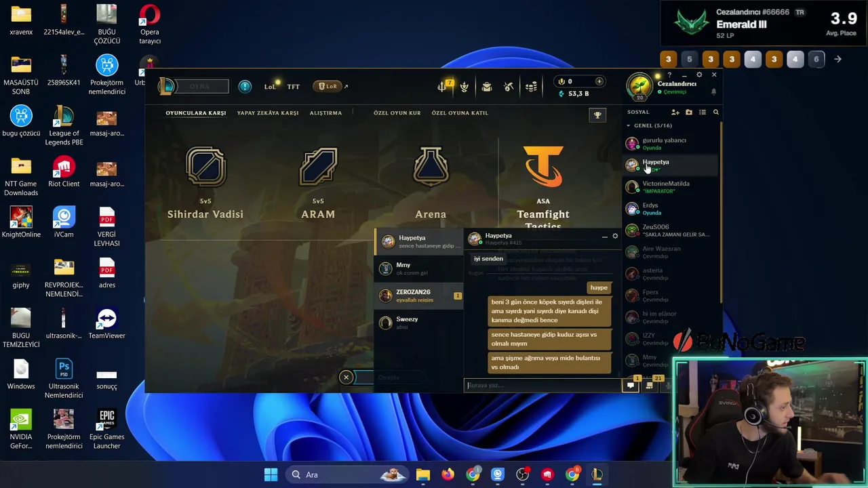Click the overlay next arrow button
Viewport: 868px width, 488px height.
[837, 59]
